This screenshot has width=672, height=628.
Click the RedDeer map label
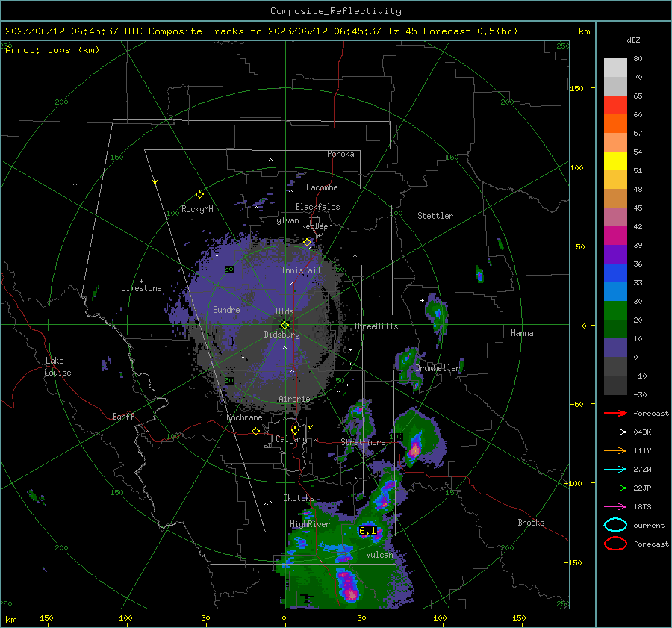click(317, 226)
